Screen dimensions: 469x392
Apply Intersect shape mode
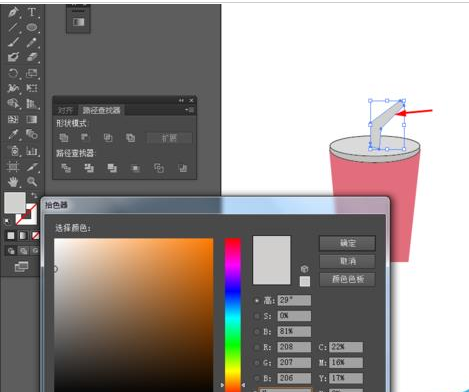108,137
